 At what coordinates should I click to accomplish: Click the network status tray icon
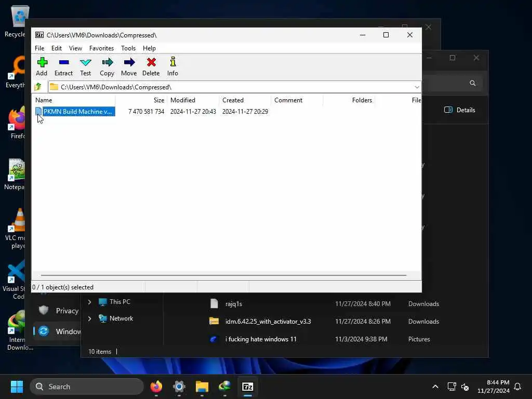(451, 387)
